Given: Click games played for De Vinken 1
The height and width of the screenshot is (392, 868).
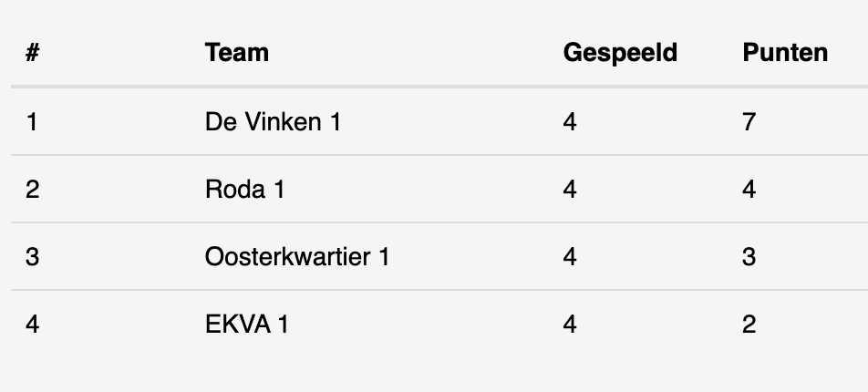Looking at the screenshot, I should (x=570, y=122).
